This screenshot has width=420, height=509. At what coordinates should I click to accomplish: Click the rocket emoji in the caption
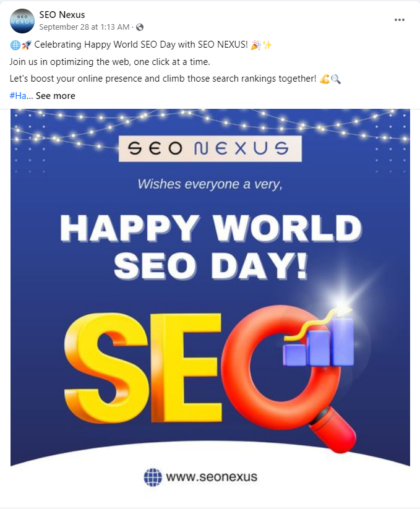(x=25, y=45)
